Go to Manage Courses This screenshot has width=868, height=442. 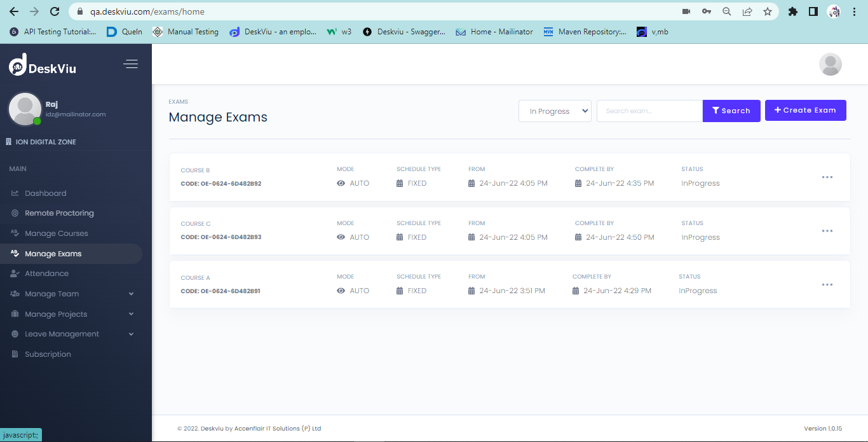click(56, 233)
